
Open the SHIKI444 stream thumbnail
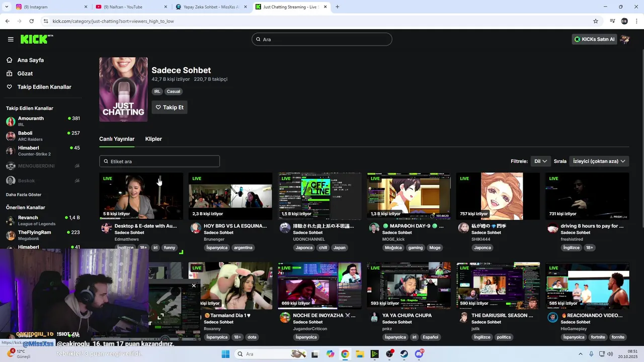click(498, 196)
